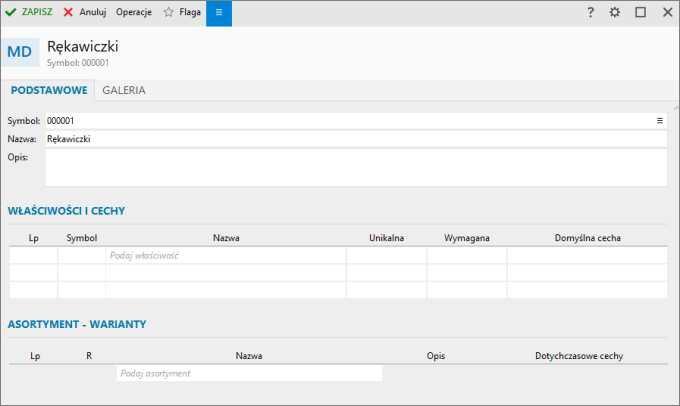
Task: Click into the Symbol input field
Action: [340, 120]
